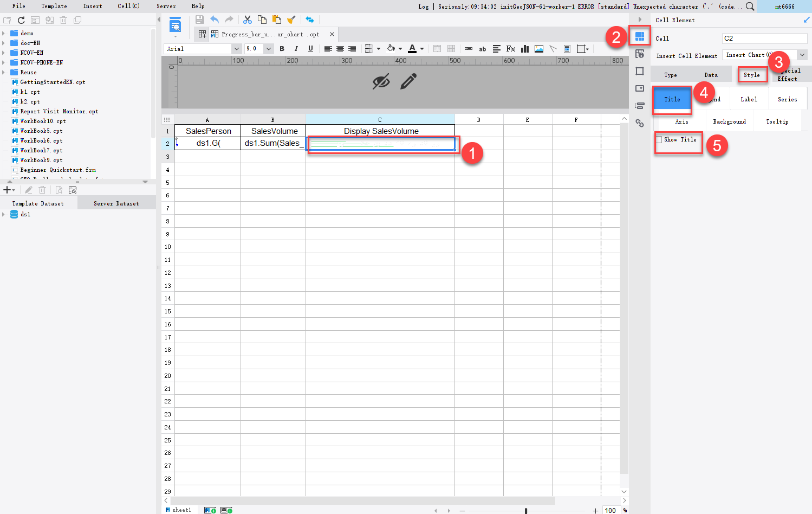
Task: Expand the font size 9.0 dropdown
Action: (269, 48)
